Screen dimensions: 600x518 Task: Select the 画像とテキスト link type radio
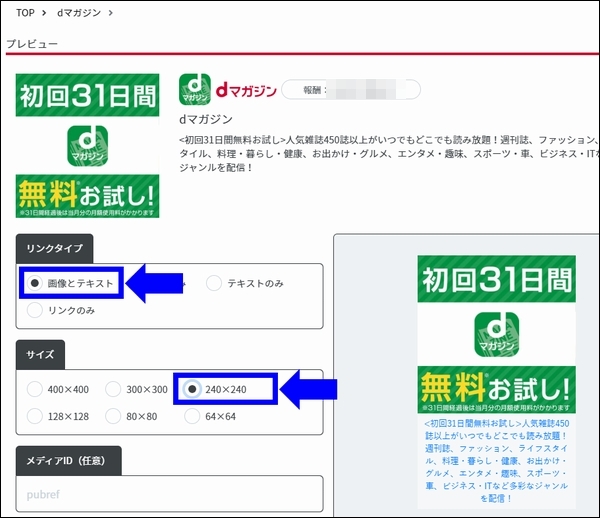34,283
